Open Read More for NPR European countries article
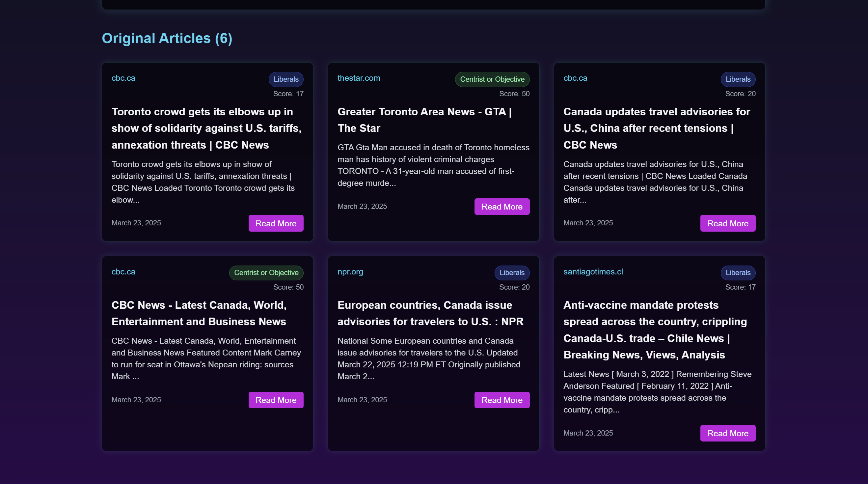868x484 pixels. point(502,400)
